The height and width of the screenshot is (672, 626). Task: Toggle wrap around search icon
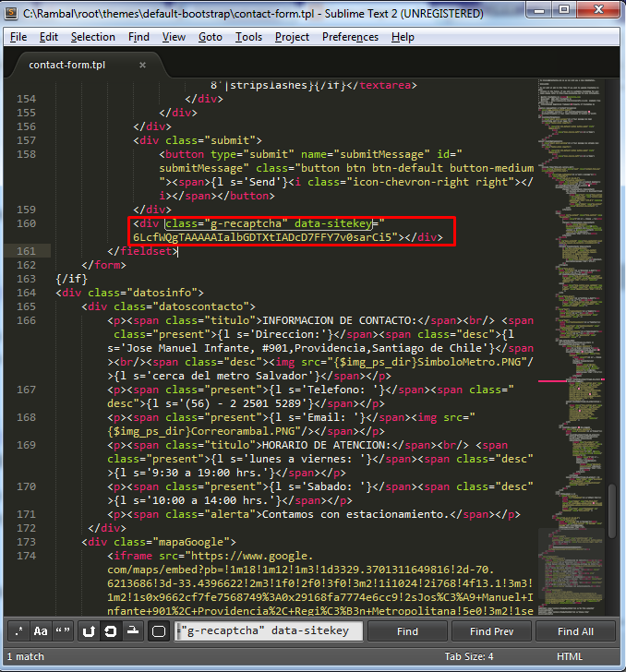[111, 631]
